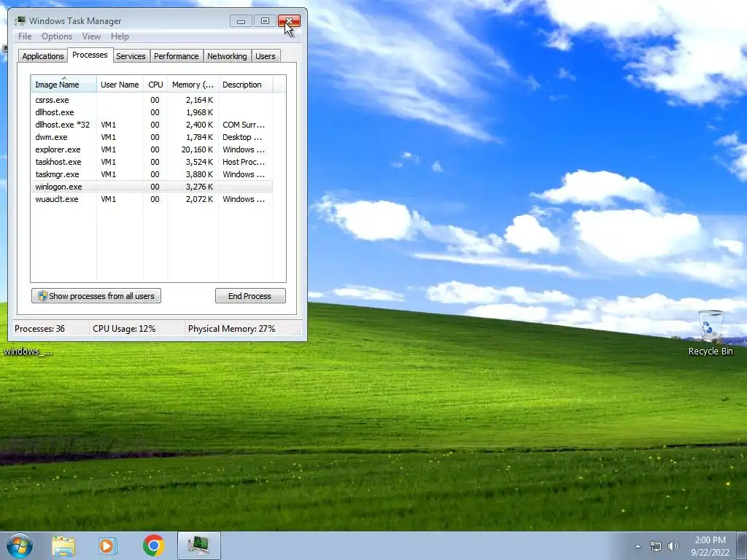Screen dimensions: 747x560
Task: Click the Show Desktop strip beside the clock
Action: (741, 545)
